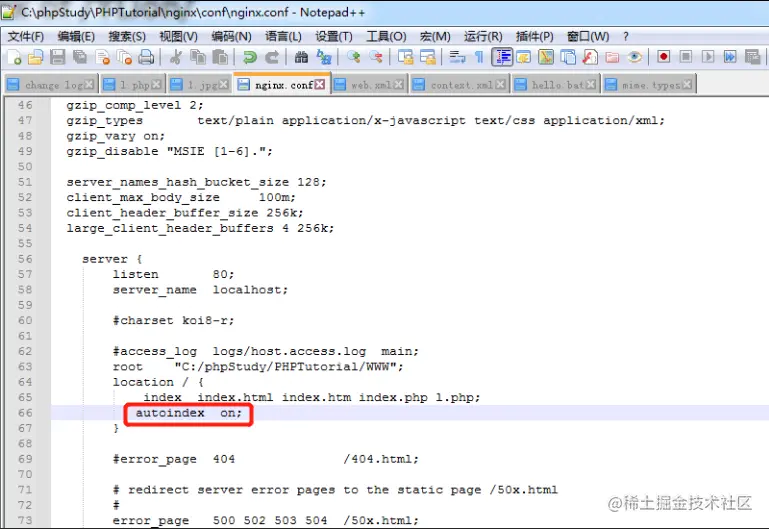Image resolution: width=769 pixels, height=529 pixels.
Task: Switch to the hello.bat tab
Action: tap(556, 85)
